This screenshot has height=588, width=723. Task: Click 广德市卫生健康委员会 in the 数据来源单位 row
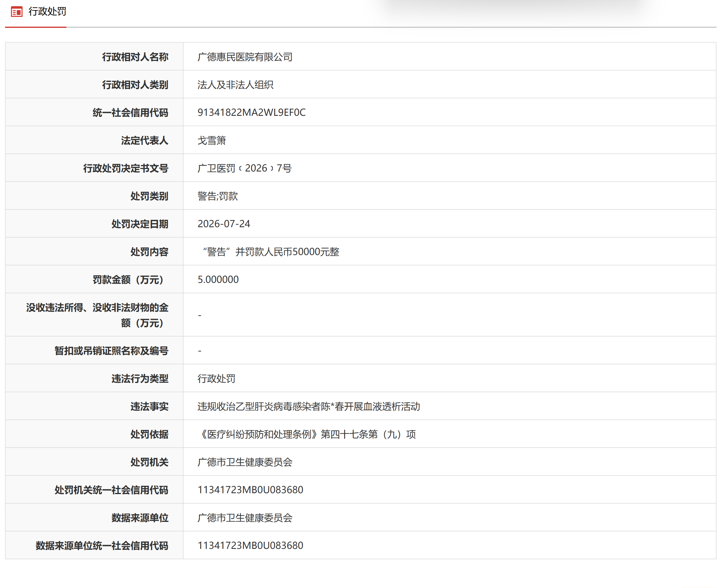pyautogui.click(x=245, y=517)
